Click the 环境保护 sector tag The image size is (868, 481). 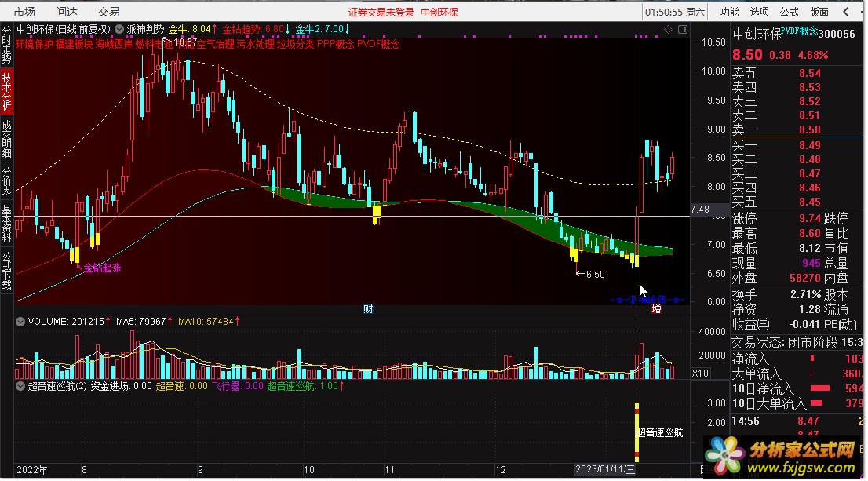34,44
